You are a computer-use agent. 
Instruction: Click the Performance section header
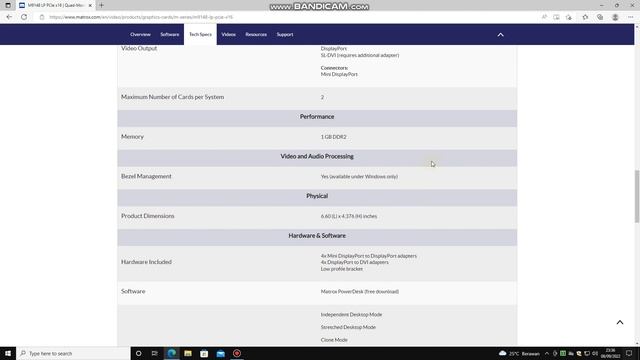coord(317,117)
